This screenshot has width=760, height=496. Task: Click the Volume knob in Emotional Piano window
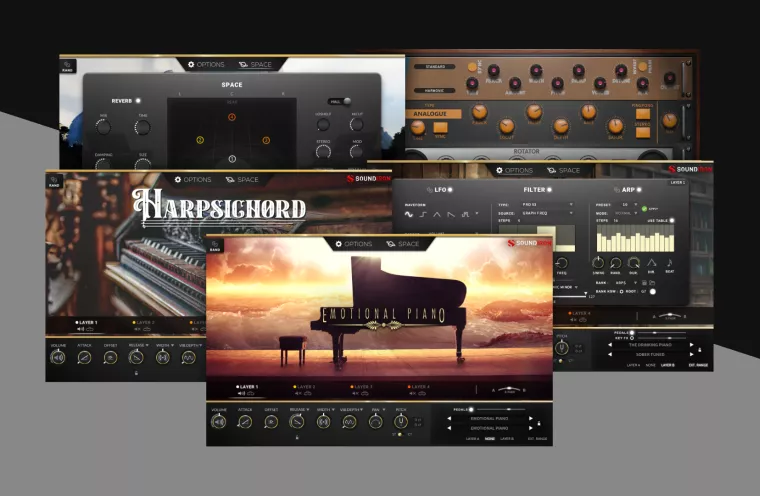(219, 422)
